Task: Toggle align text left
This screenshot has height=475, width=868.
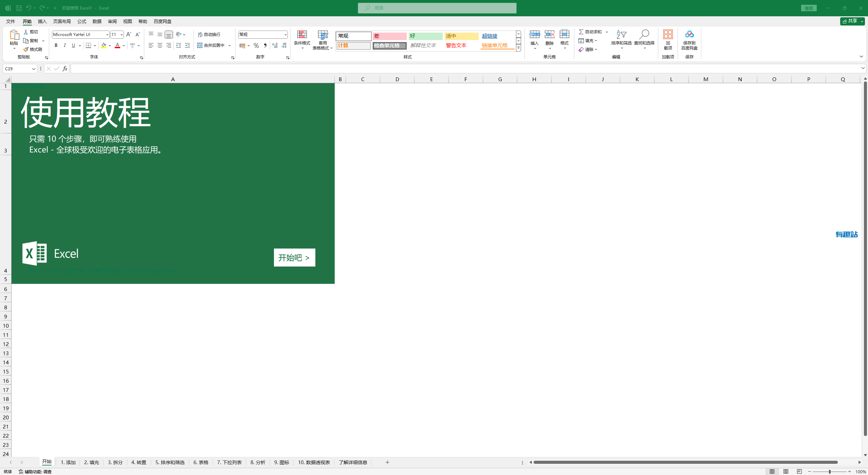Action: 151,45
